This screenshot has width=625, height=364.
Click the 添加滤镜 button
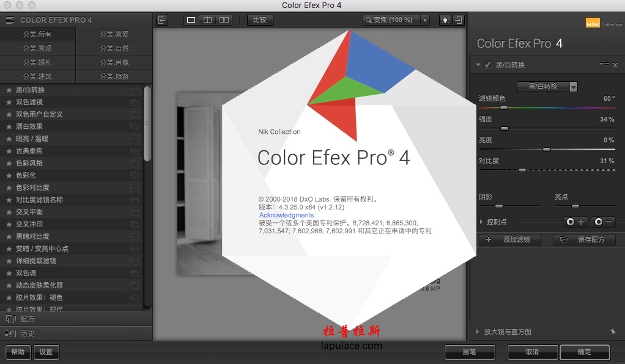click(x=510, y=239)
